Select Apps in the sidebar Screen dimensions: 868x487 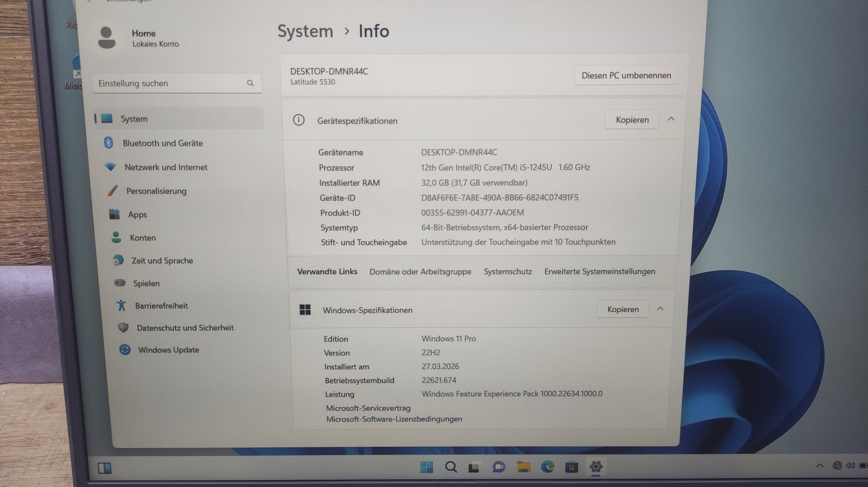pos(137,214)
